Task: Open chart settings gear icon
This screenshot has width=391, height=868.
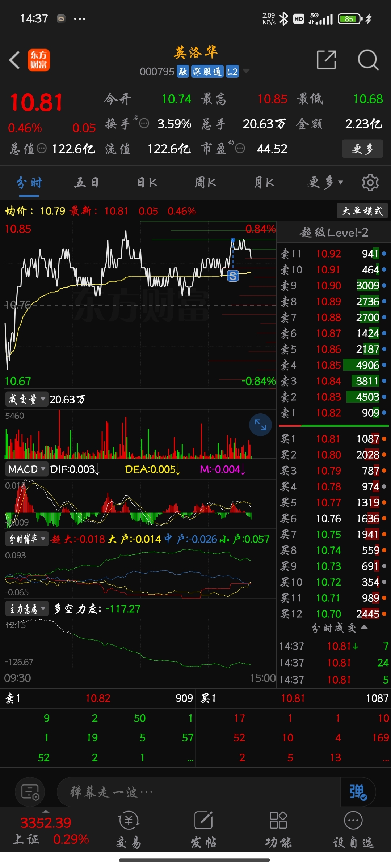Action: [x=370, y=183]
